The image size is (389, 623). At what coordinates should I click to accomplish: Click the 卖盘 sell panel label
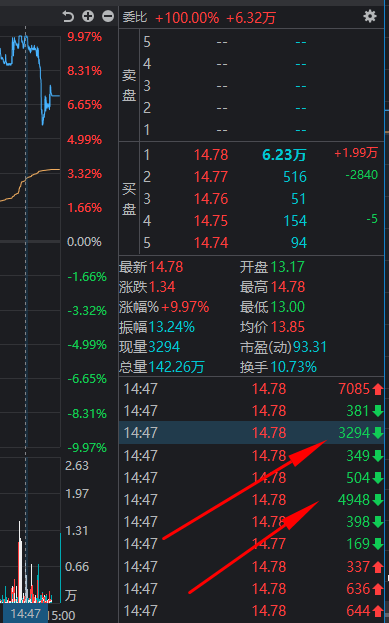129,85
